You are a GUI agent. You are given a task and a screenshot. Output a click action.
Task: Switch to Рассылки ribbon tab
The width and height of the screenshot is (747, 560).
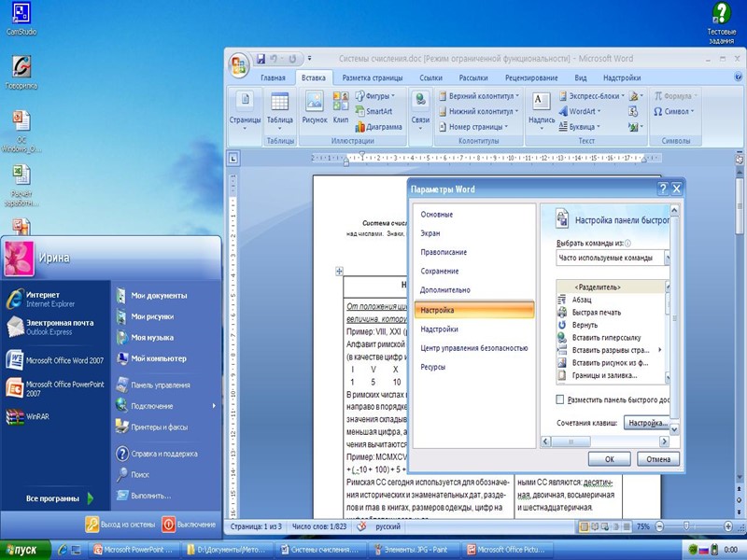[473, 77]
